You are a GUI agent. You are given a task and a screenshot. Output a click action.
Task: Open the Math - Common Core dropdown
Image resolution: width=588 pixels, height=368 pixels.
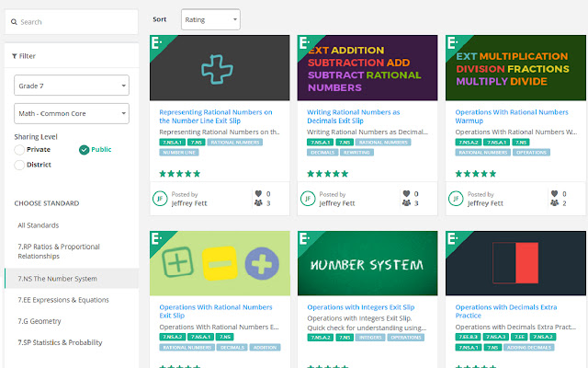(x=72, y=113)
